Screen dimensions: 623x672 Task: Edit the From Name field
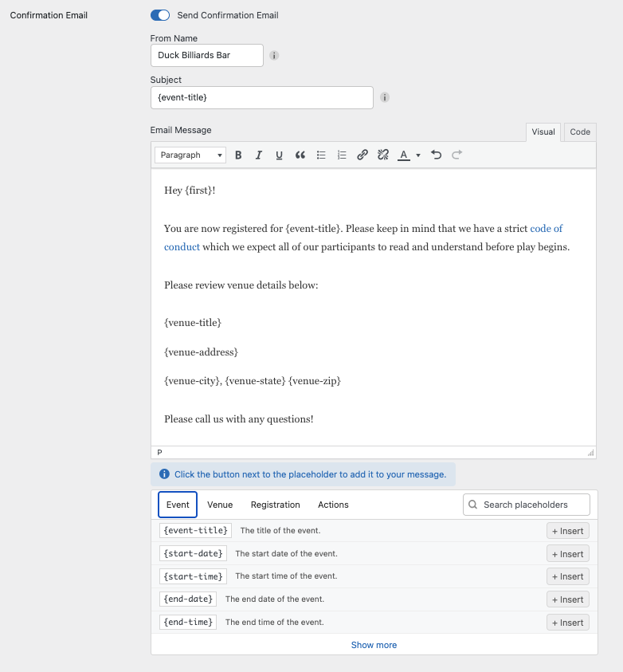click(x=207, y=55)
